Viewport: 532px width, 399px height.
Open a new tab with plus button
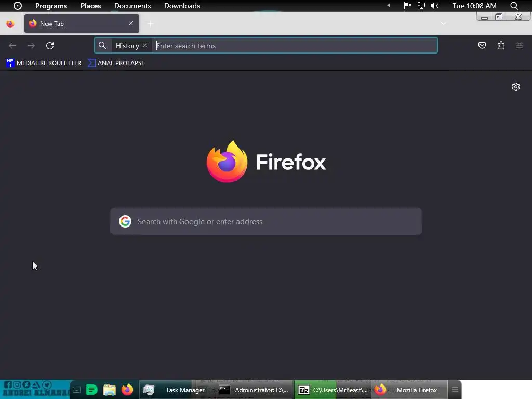[150, 24]
